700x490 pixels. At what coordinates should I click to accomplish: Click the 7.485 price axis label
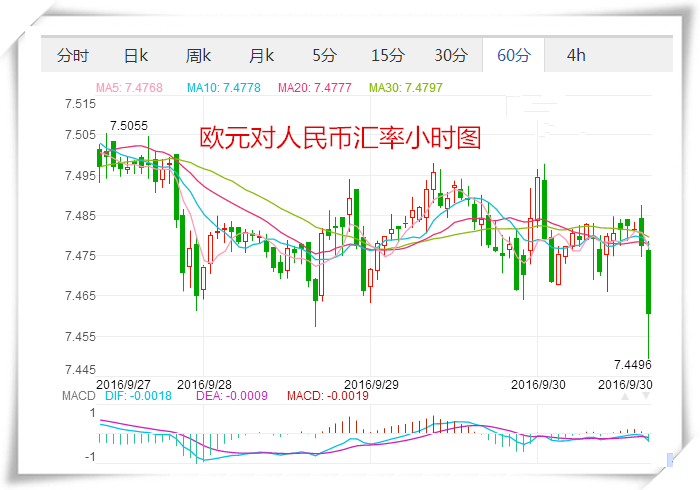80,216
